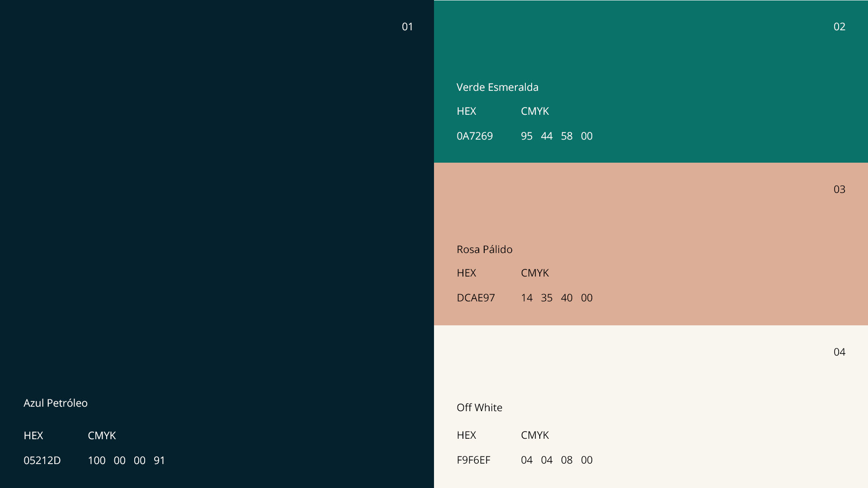Click swatch number 02 label
Viewport: 868px width, 488px height.
click(x=839, y=27)
